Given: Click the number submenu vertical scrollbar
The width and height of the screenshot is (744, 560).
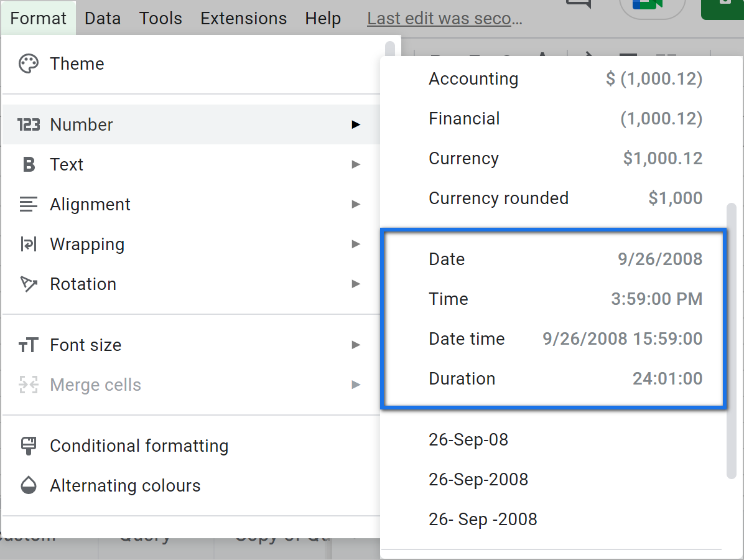Looking at the screenshot, I should point(731,341).
